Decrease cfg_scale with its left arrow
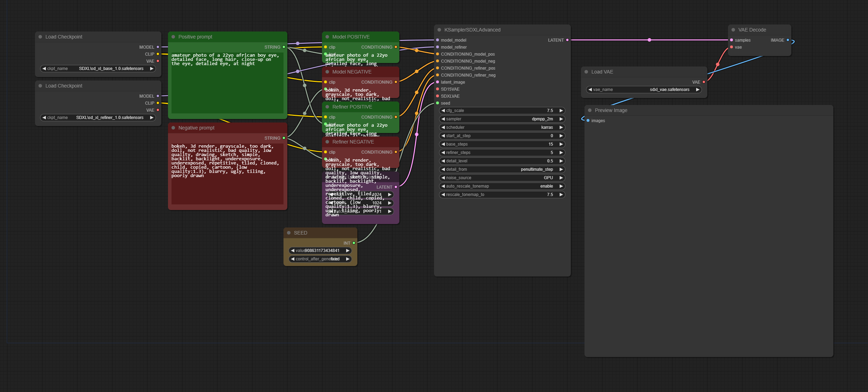This screenshot has height=392, width=868. [x=443, y=111]
